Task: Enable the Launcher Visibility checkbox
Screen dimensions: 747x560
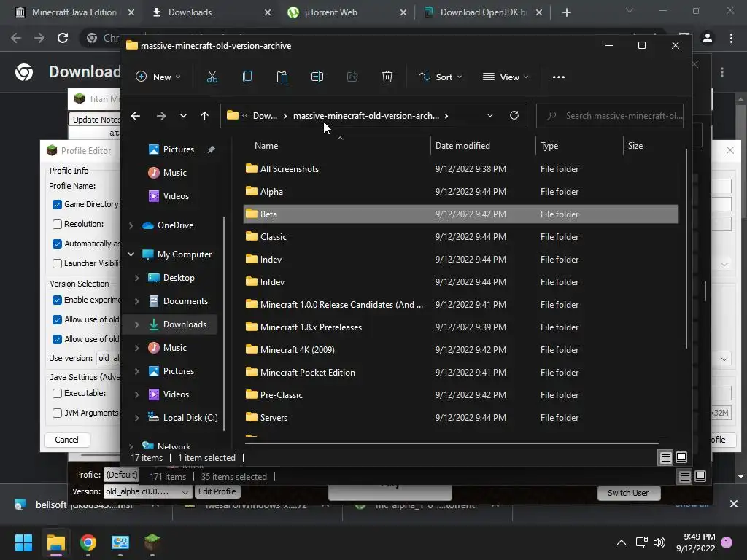Action: pos(57,263)
